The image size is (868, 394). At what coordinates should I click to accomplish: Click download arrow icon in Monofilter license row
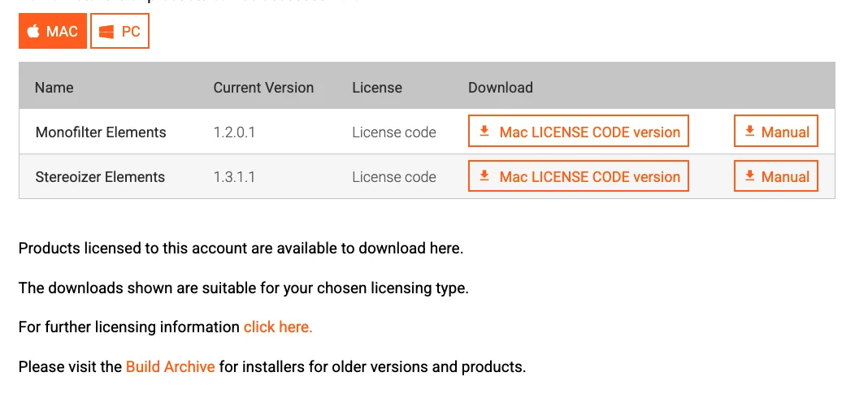click(484, 131)
